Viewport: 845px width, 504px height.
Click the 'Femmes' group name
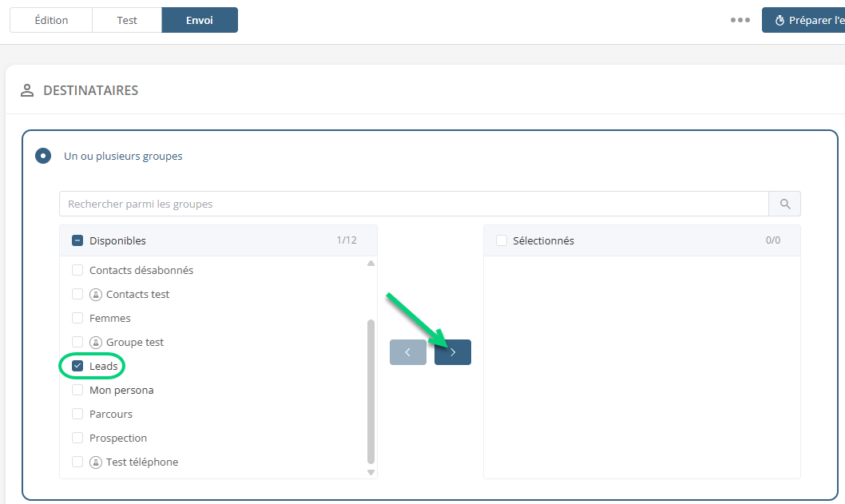point(110,318)
